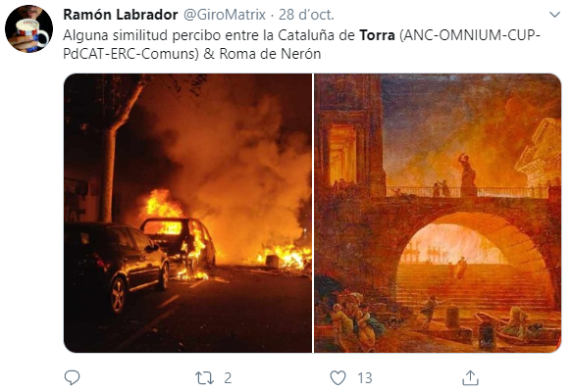This screenshot has height=392, width=573.
Task: View the retweet count of 2
Action: click(x=228, y=378)
